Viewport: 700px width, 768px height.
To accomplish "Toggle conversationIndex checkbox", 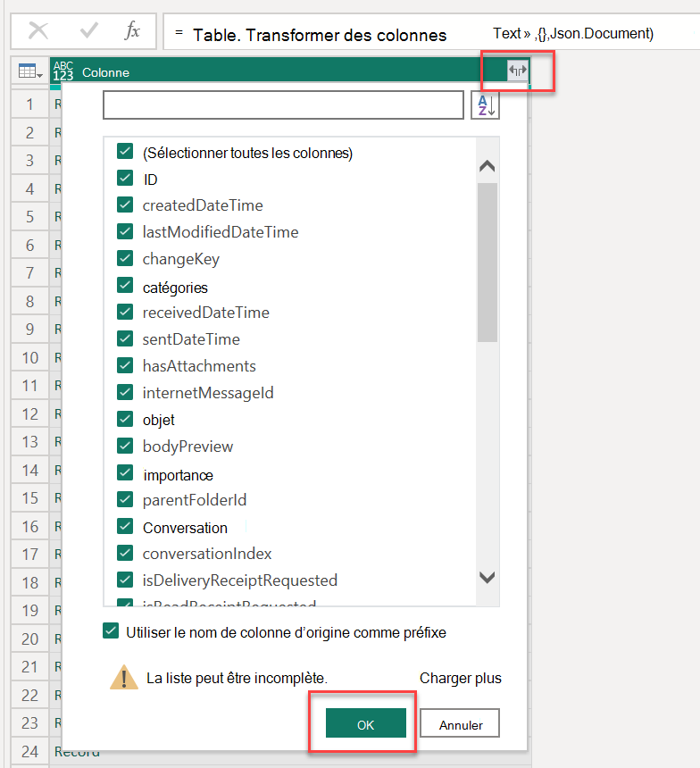I will tap(125, 553).
